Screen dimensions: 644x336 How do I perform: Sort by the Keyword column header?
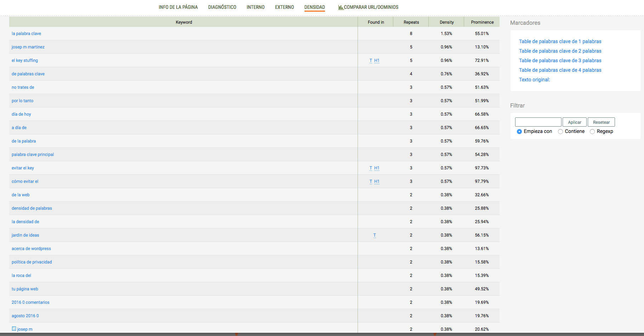tap(184, 22)
